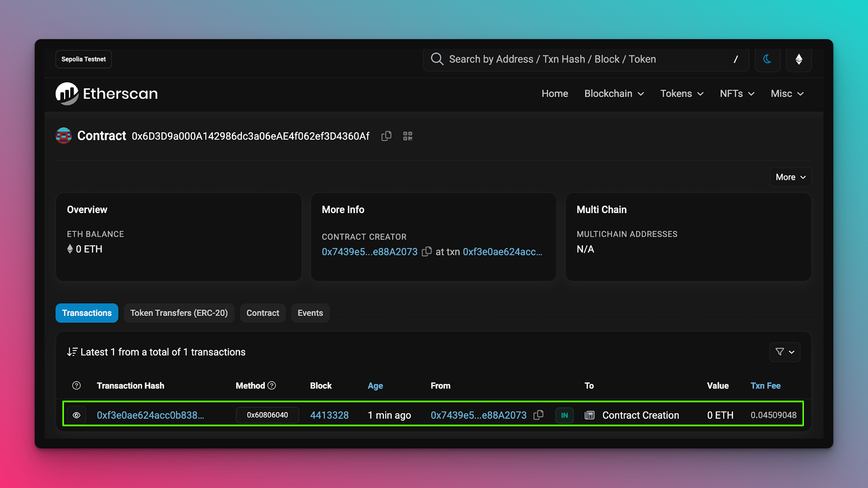The height and width of the screenshot is (488, 868).
Task: Toggle Txn Fee column header
Action: (765, 386)
